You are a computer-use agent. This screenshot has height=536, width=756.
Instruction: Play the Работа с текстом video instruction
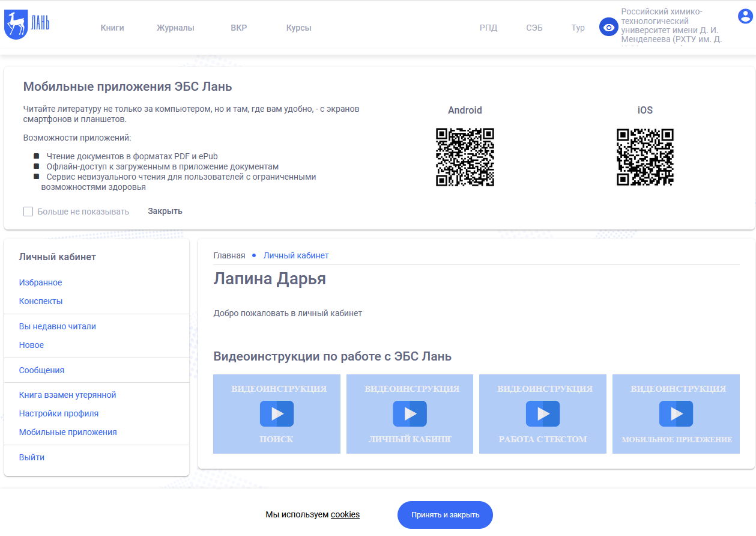[x=542, y=413]
